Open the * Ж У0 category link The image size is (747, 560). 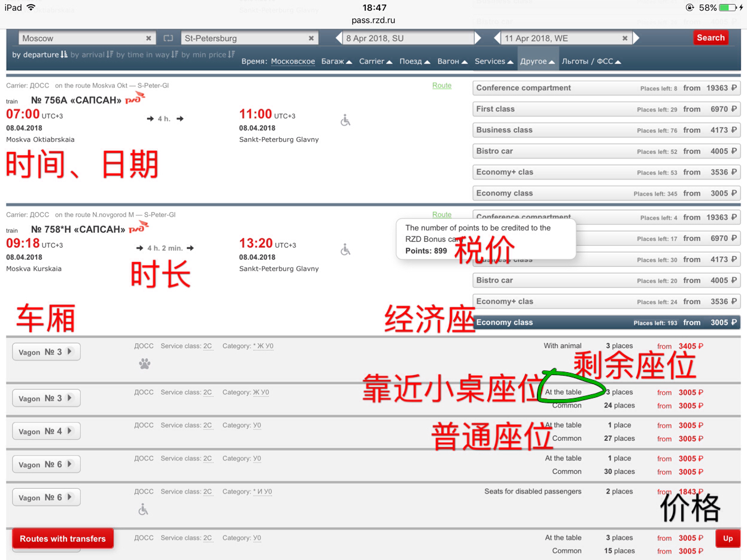point(263,346)
